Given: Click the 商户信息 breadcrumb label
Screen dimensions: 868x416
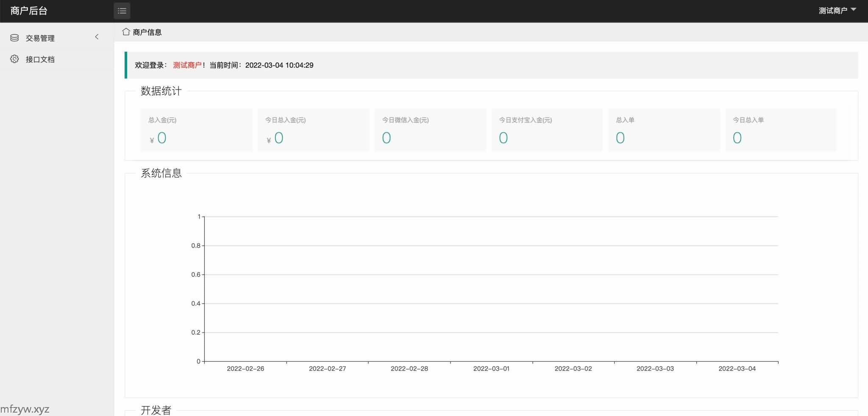Looking at the screenshot, I should tap(147, 32).
